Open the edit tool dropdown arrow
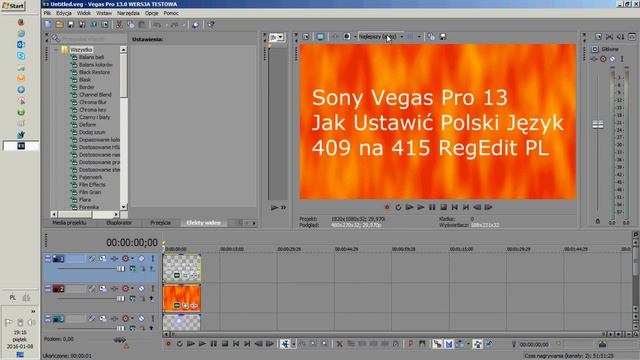This screenshot has height=360, width=640. tap(293, 344)
